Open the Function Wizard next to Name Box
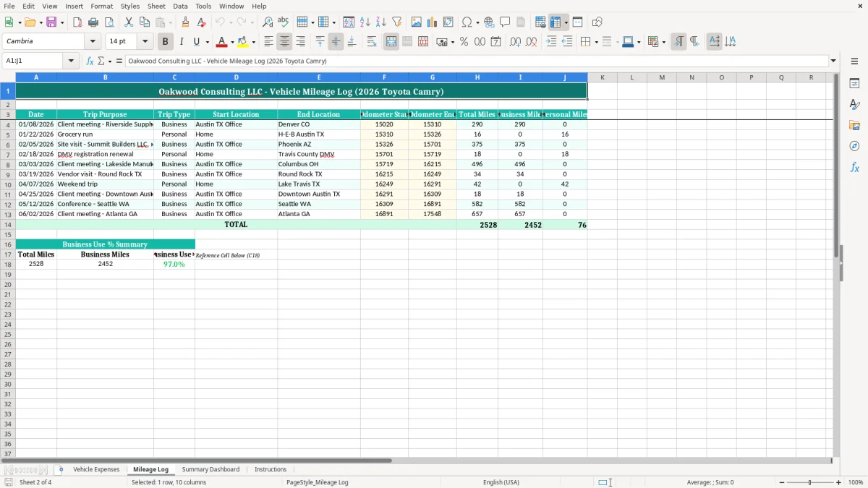Viewport: 868px width, 488px height. (x=90, y=61)
